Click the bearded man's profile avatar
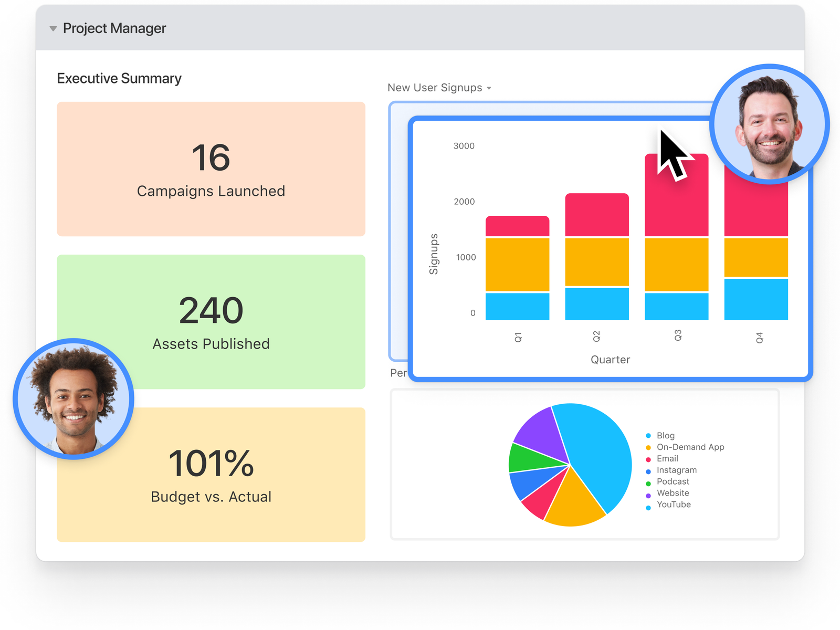This screenshot has width=840, height=630. tap(770, 124)
